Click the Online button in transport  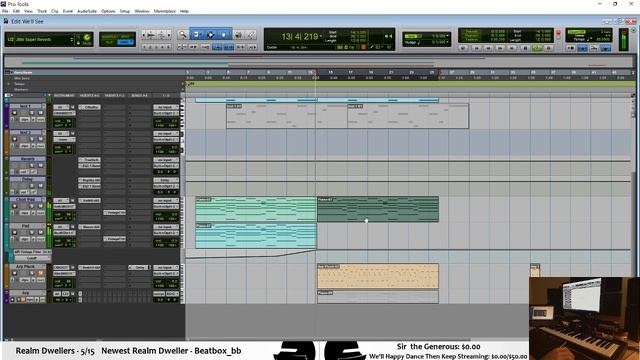pyautogui.click(x=463, y=48)
